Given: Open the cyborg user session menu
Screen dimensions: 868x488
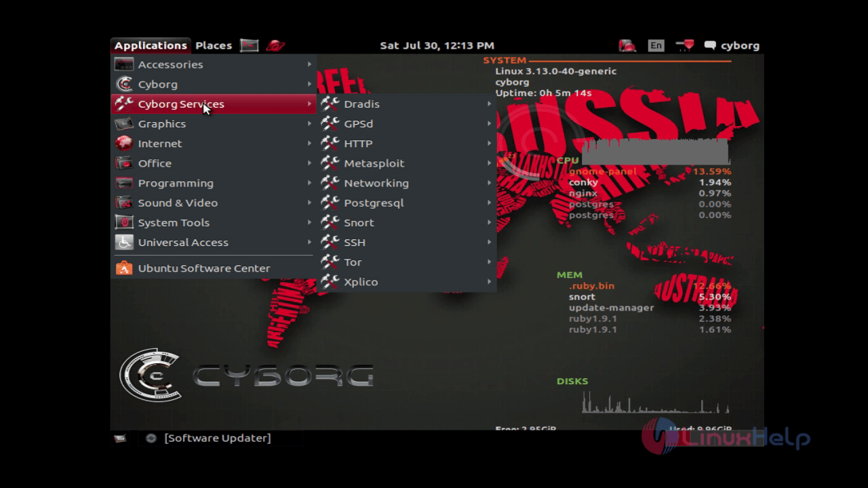Looking at the screenshot, I should tap(732, 45).
